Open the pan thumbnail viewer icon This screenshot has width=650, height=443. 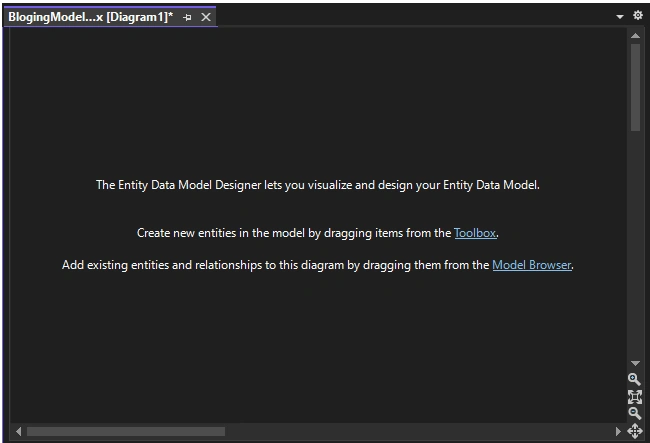(635, 431)
